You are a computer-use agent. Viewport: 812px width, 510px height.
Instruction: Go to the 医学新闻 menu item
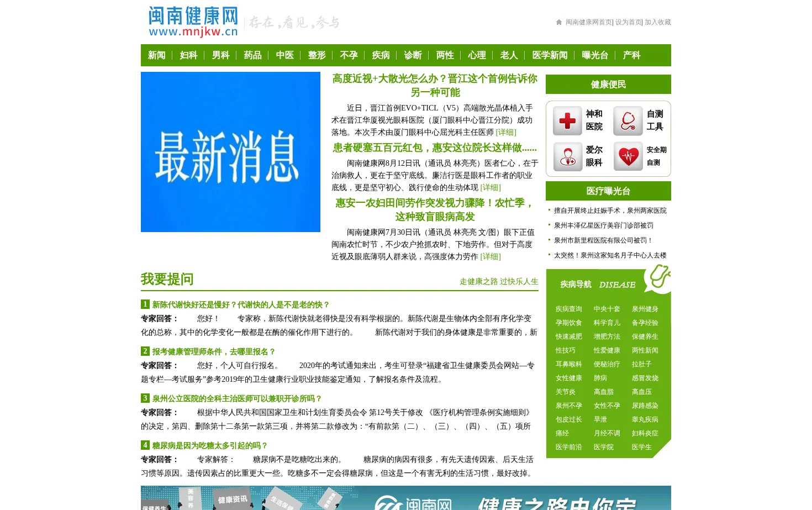550,55
